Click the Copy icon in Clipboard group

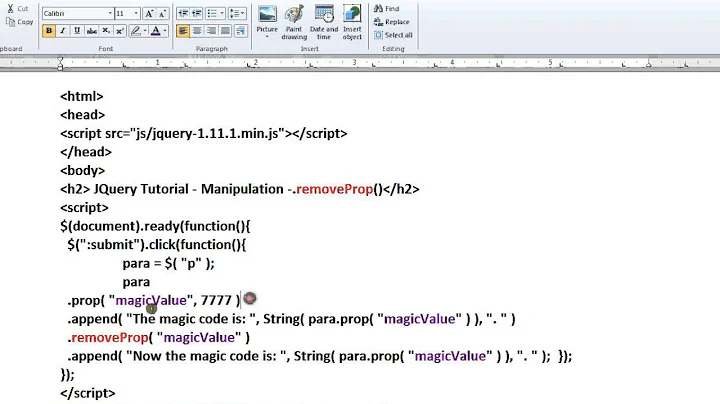pyautogui.click(x=11, y=22)
